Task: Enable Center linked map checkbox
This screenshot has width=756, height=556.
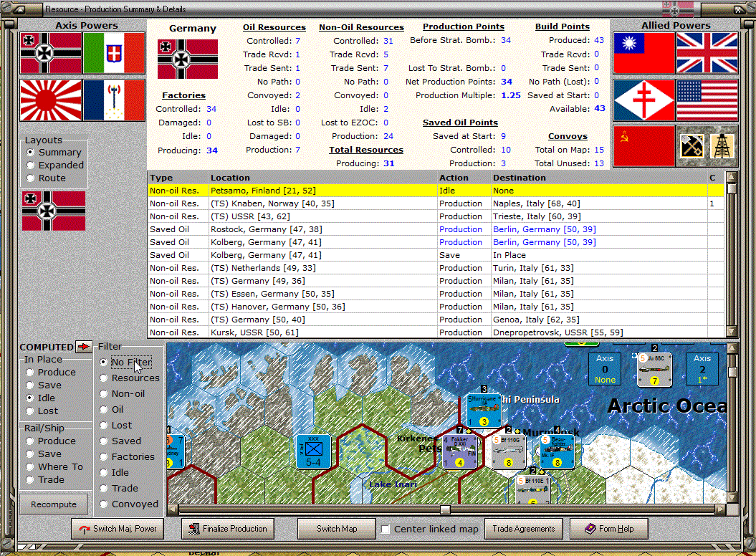Action: tap(386, 529)
